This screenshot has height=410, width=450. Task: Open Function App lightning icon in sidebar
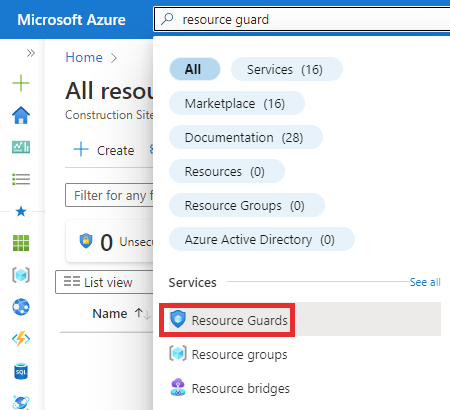pos(21,339)
